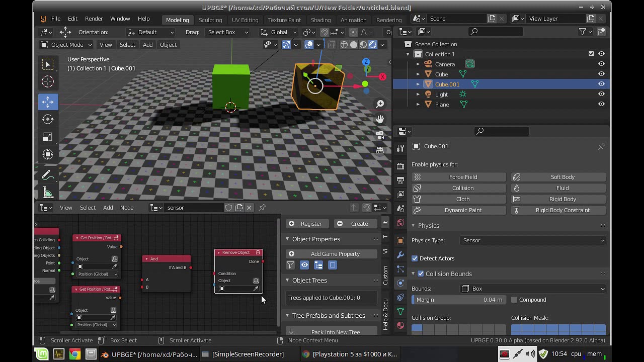644x362 pixels.
Task: Hide the Camera object in outliner
Action: 601,64
